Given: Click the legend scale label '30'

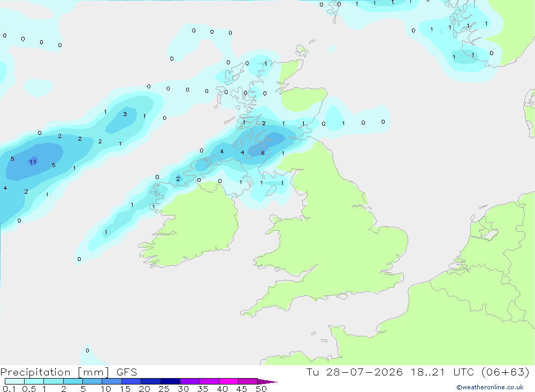Looking at the screenshot, I should (x=184, y=389).
